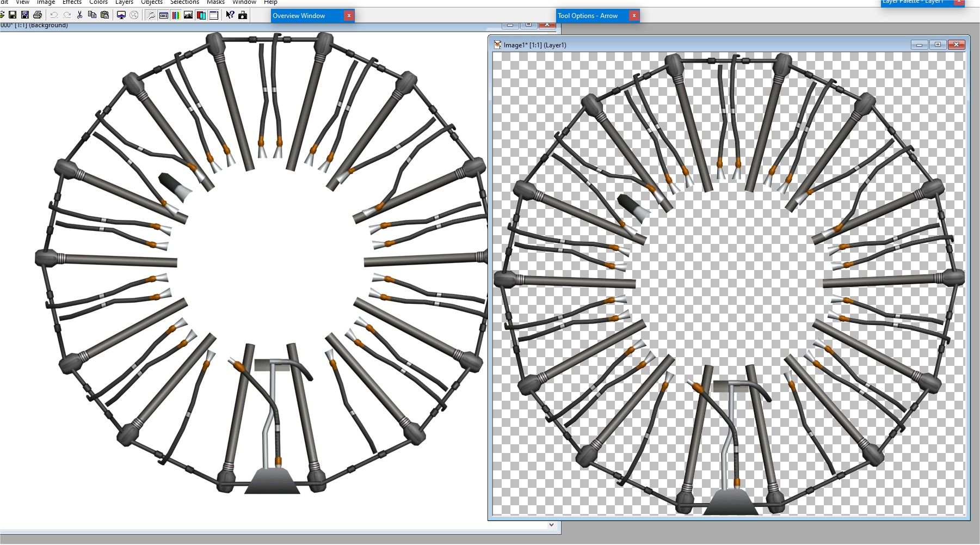Click the Tool Options - Arrow title bar
The image size is (980, 545).
598,16
